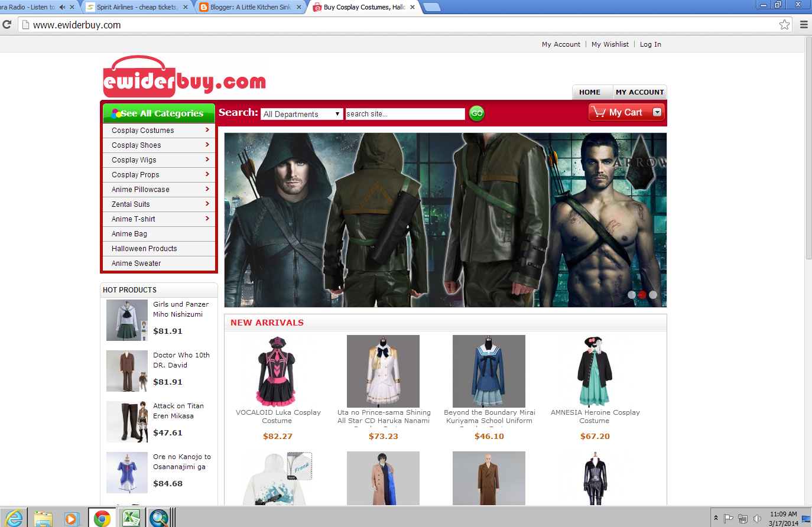Expand the Cosplay Props submenu arrow
This screenshot has width=812, height=527.
pos(207,174)
